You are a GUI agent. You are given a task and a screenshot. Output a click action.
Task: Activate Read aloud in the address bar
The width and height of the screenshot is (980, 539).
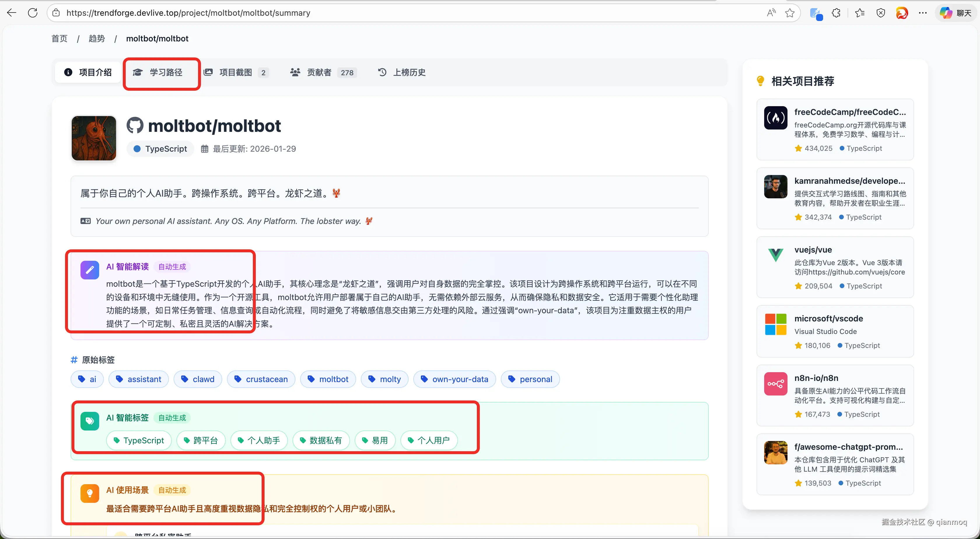771,13
